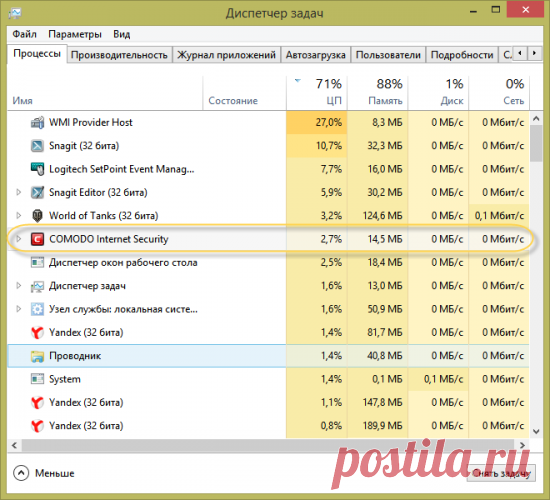Select the Snagit Editor process icon
550x500 pixels.
click(38, 192)
